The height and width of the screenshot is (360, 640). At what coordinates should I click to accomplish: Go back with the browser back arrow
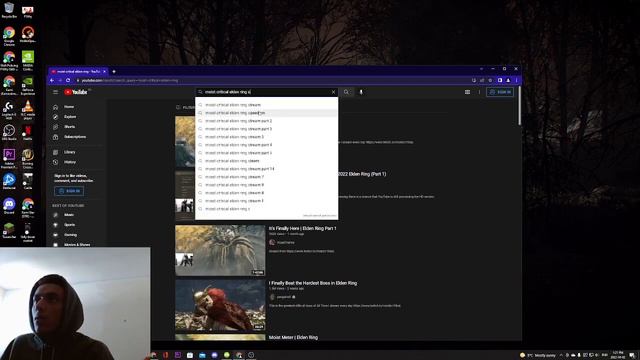[x=52, y=80]
